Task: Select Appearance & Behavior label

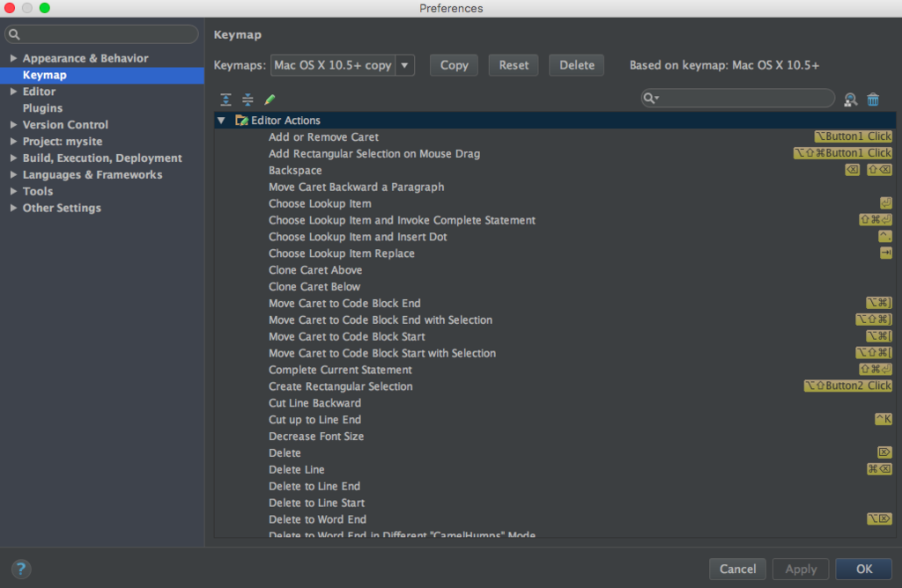Action: (x=85, y=58)
